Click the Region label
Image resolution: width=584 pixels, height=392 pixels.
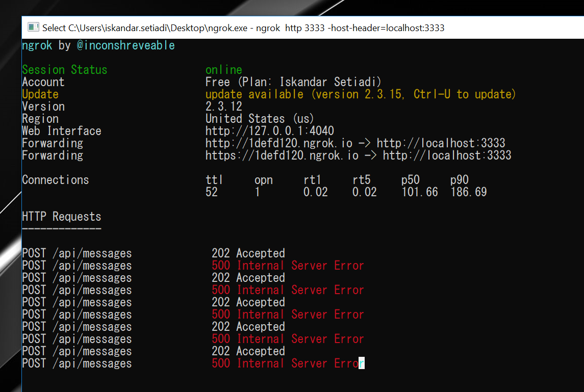coord(40,119)
